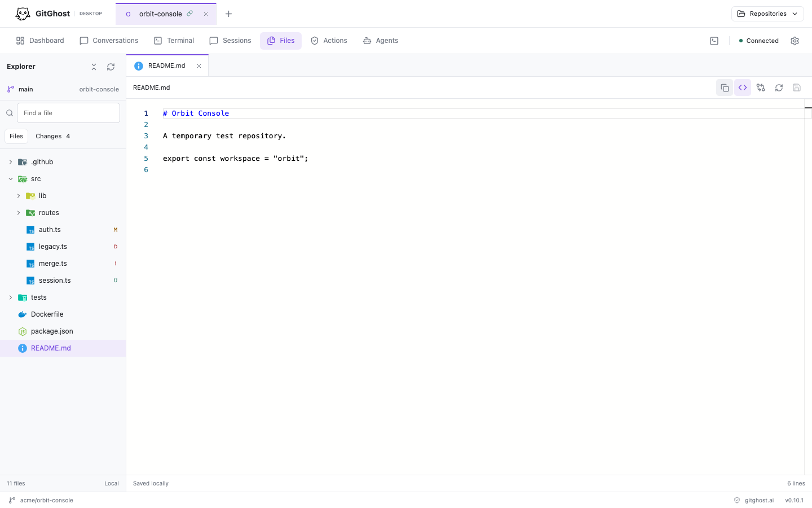The image size is (812, 508).
Task: Close the orbit-console workspace tab
Action: [206, 14]
